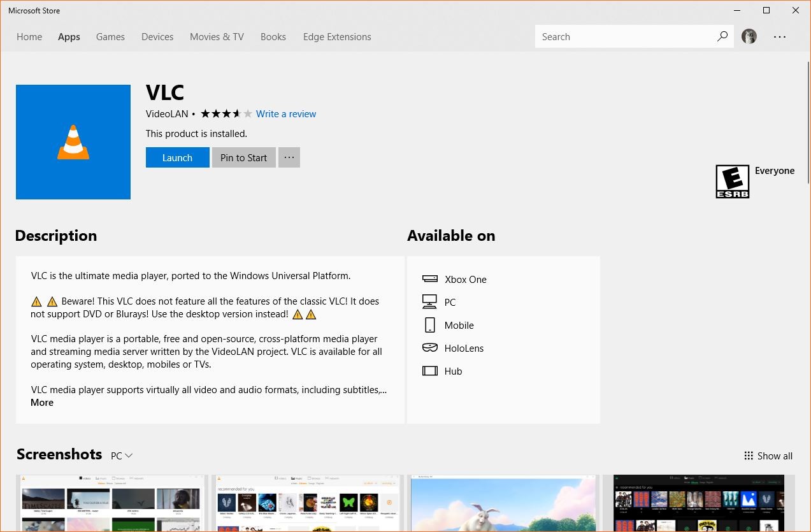
Task: Open the Big Buck Bunny screenshot
Action: 503,503
